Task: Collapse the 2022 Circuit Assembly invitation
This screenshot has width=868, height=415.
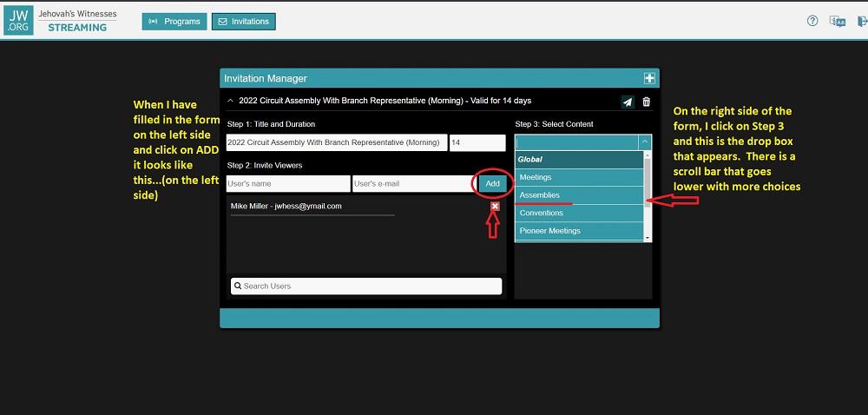Action: [x=230, y=101]
